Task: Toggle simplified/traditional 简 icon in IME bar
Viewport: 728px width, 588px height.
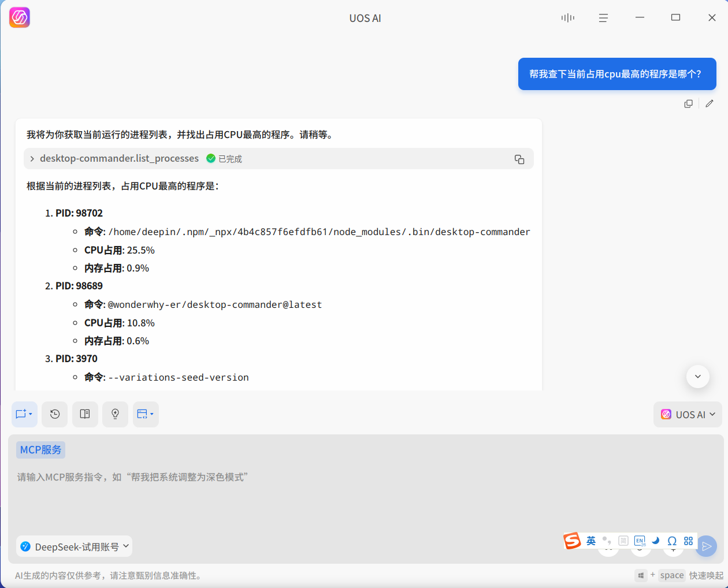Action: point(623,541)
